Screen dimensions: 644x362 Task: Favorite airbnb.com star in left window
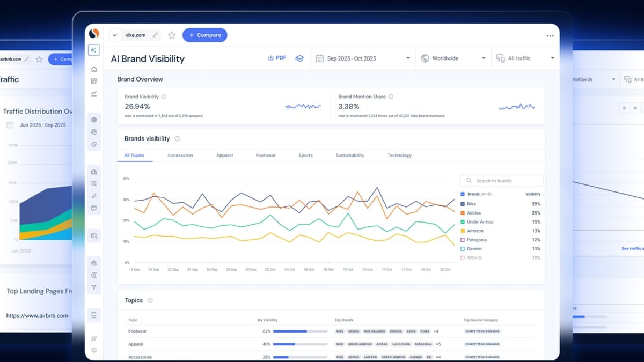point(39,59)
